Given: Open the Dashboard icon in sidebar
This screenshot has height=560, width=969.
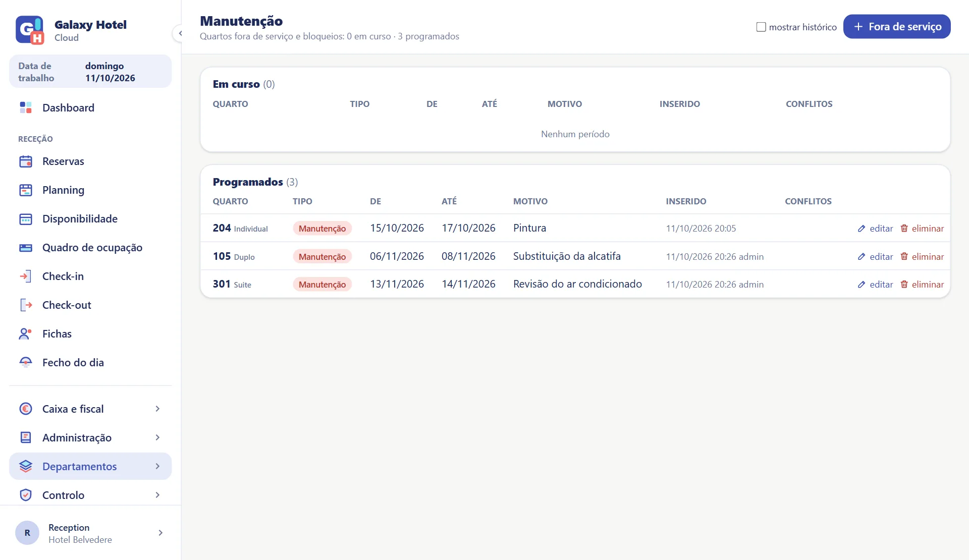Looking at the screenshot, I should point(26,107).
